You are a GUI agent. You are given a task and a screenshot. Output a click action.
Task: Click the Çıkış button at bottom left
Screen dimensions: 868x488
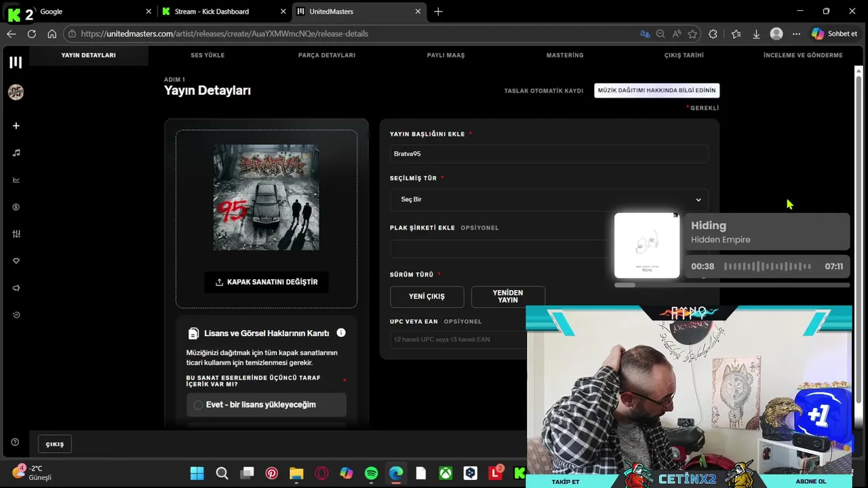click(x=55, y=444)
